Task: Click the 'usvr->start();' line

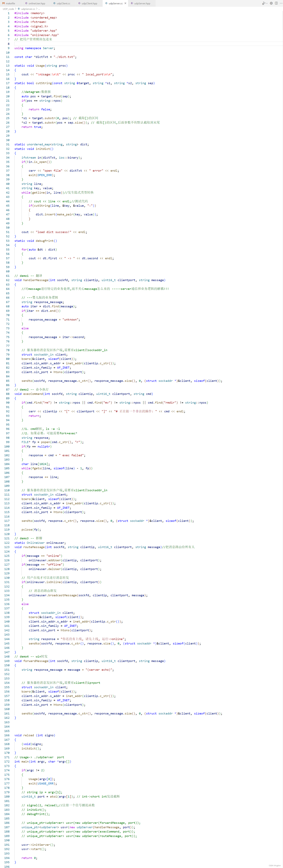Action: (34, 849)
